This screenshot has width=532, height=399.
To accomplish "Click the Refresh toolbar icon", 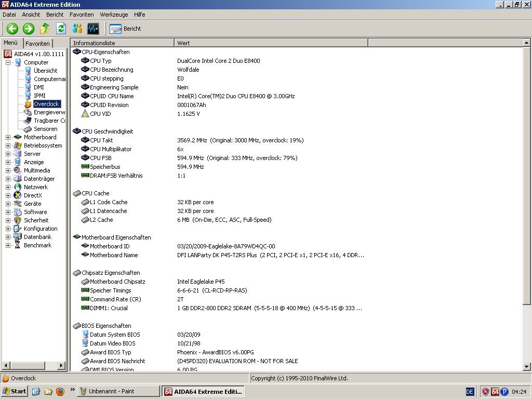I will 61,29.
